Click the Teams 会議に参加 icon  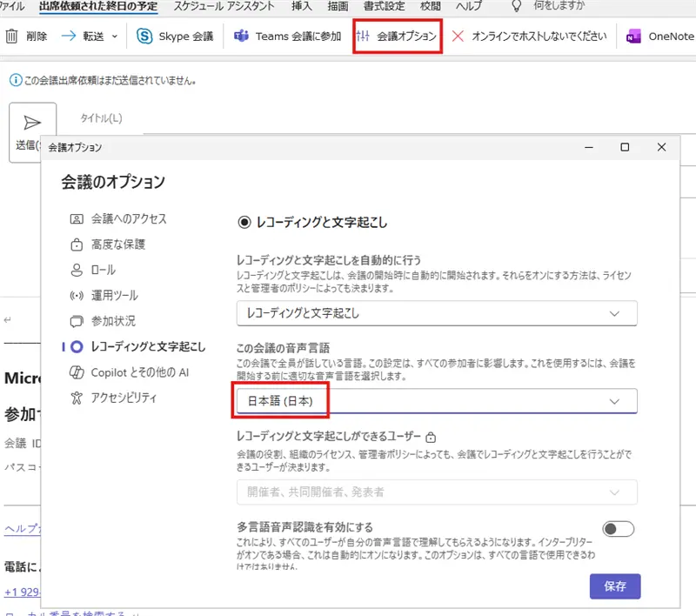pos(241,36)
